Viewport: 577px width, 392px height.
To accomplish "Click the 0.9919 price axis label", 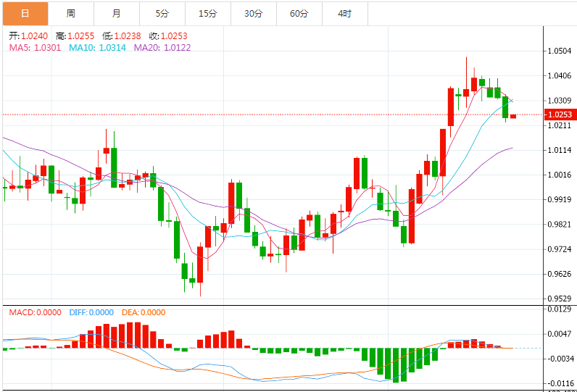I will [x=560, y=200].
